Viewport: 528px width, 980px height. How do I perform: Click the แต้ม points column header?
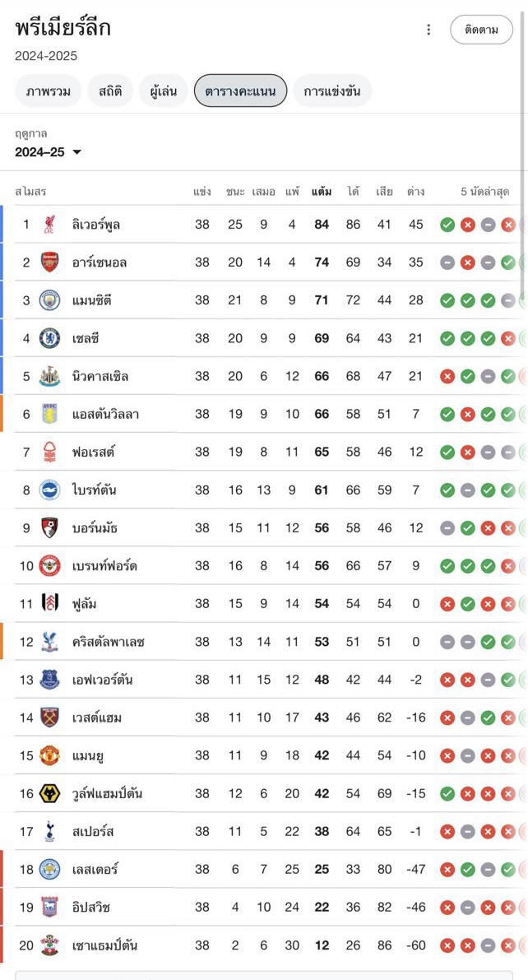coord(322,191)
